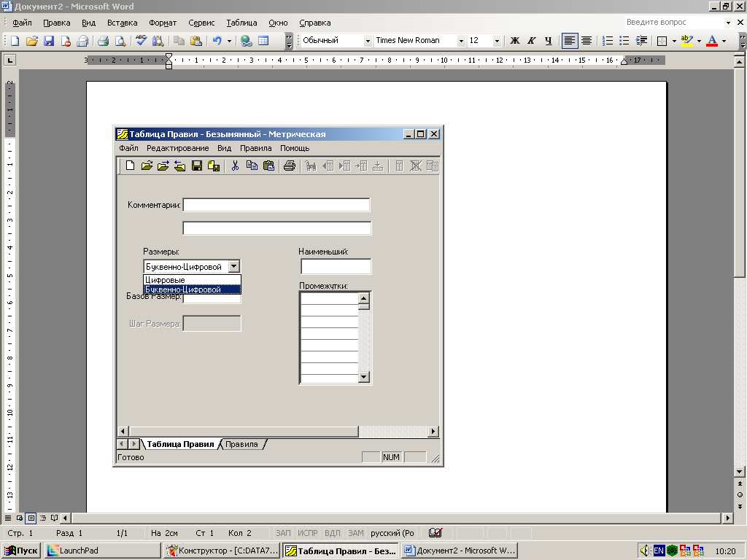Click the Word vertical scrollbar thumb
This screenshot has height=560, width=747.
(740, 172)
